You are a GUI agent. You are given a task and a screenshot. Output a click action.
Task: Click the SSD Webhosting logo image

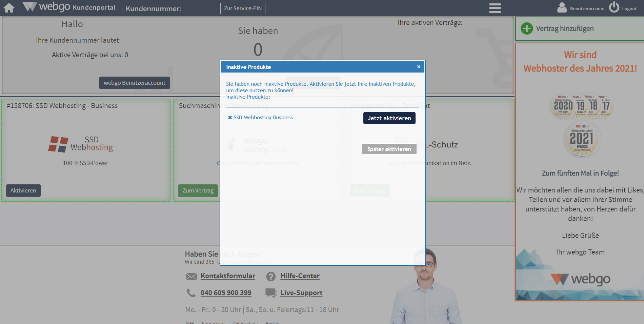pos(81,144)
